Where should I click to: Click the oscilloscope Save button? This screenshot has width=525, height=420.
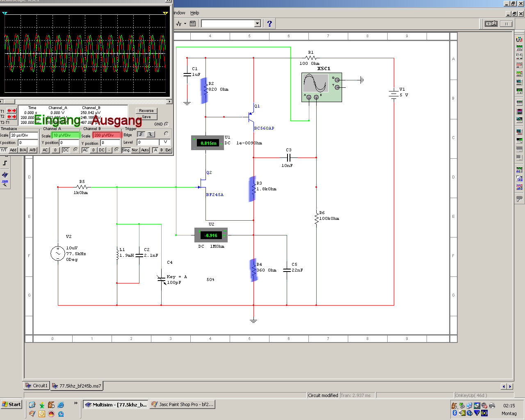click(146, 117)
